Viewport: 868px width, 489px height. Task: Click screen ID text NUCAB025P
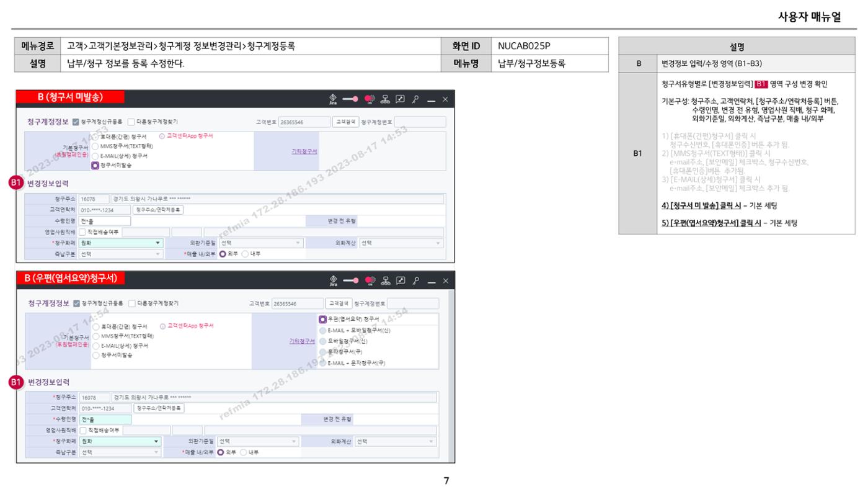524,46
